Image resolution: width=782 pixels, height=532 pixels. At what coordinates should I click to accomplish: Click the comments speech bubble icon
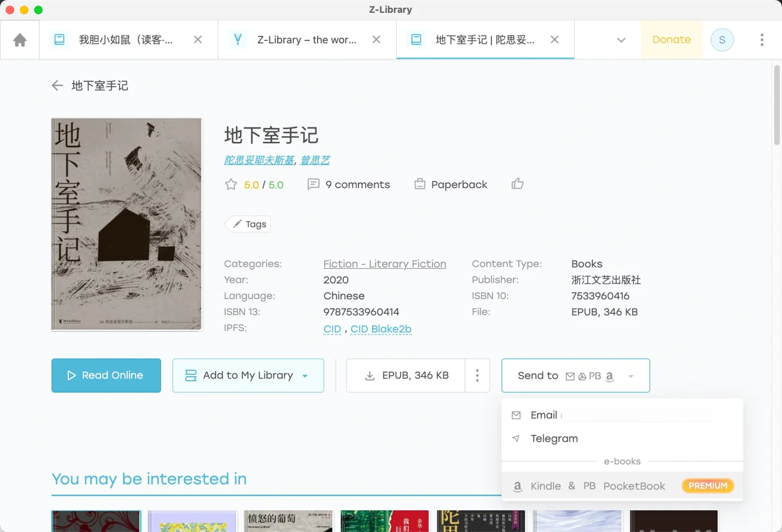point(313,184)
